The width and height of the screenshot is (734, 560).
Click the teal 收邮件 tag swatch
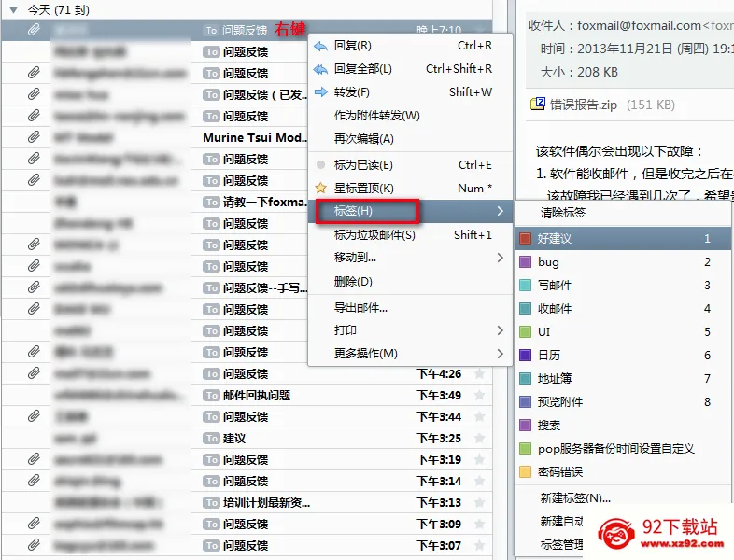tap(525, 308)
